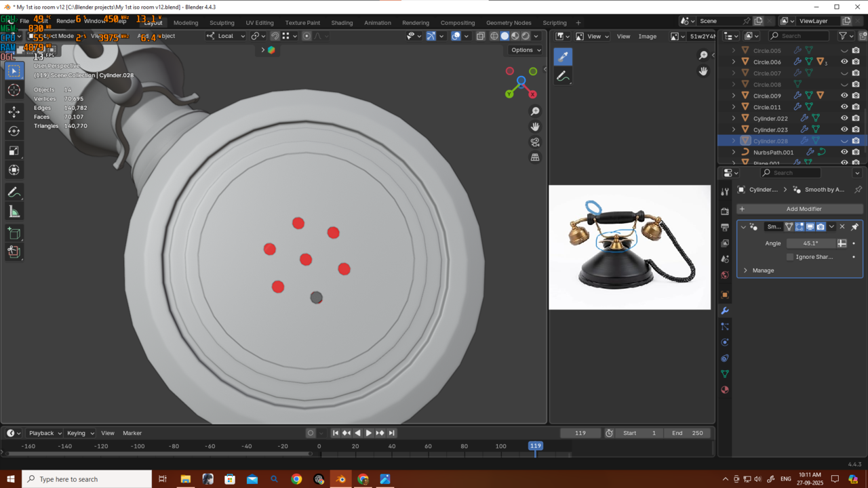Select the Move tool in left toolbar
The width and height of the screenshot is (868, 488).
(x=14, y=111)
